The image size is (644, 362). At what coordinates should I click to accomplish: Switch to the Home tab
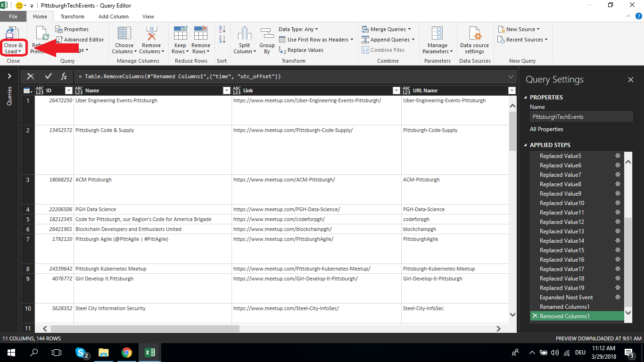point(40,16)
